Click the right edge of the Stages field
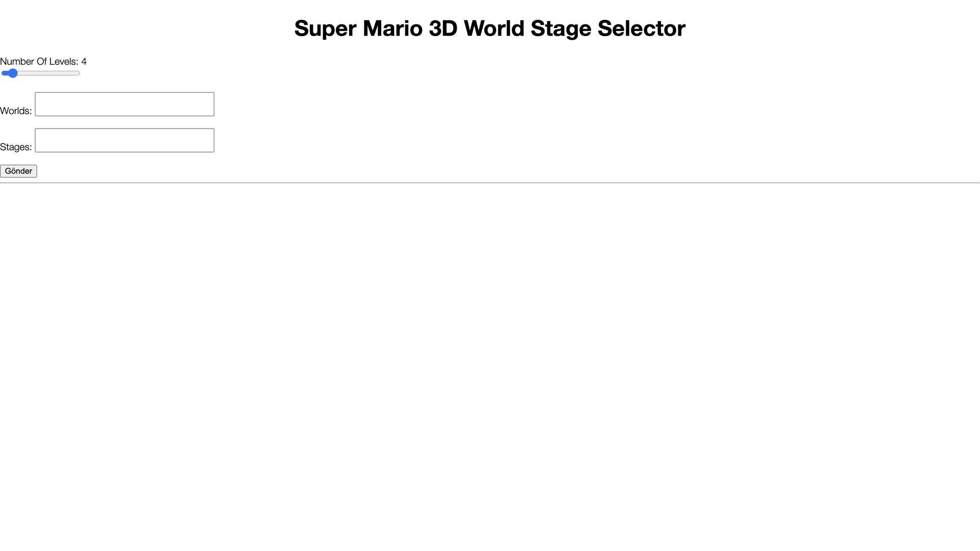Viewport: 980px width, 551px height. [x=211, y=140]
